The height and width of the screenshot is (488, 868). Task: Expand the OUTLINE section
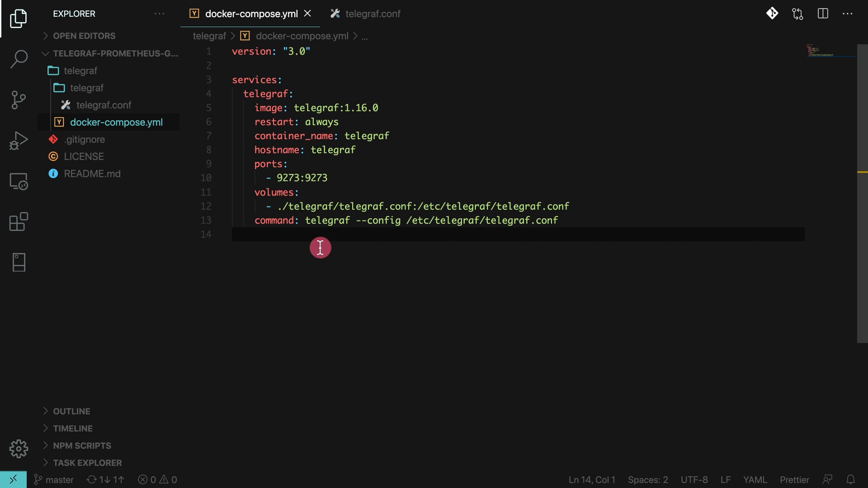pos(71,411)
